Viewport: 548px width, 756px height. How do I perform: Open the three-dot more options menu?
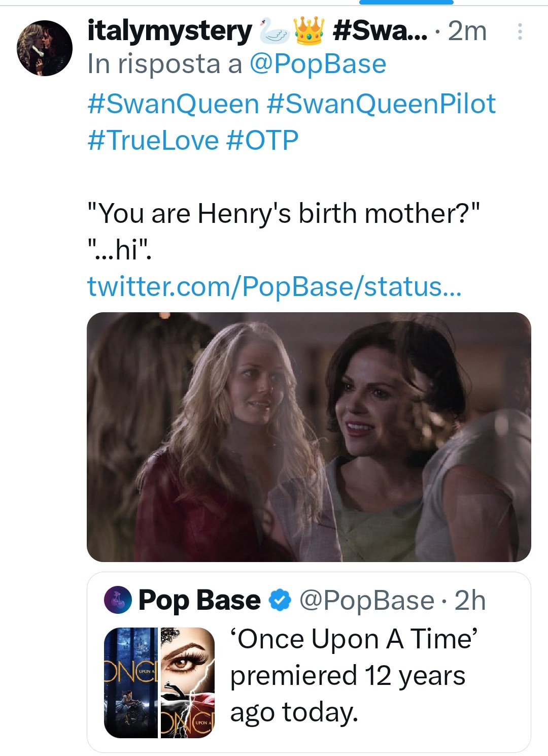coord(519,31)
